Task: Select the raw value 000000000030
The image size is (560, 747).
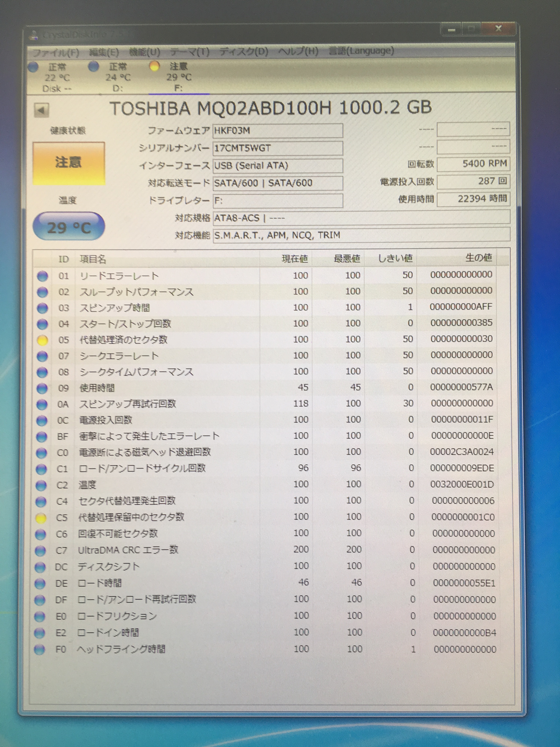Action: point(461,339)
